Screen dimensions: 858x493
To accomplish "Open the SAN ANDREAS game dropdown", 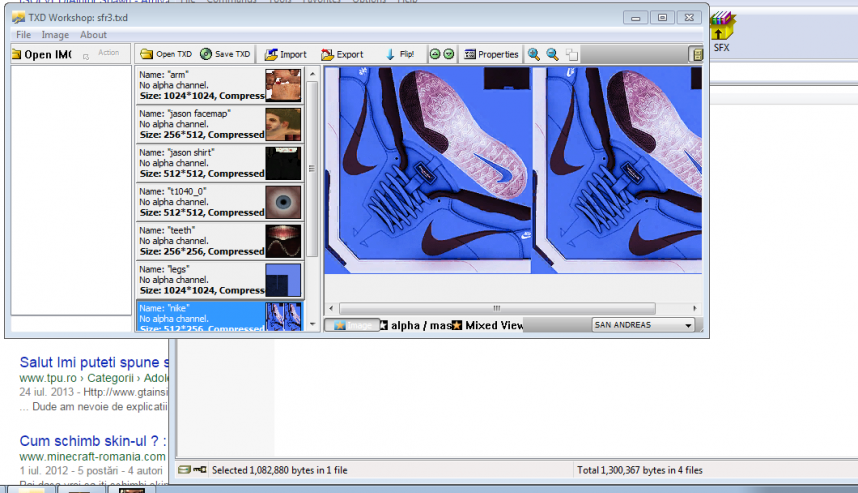I will (643, 325).
